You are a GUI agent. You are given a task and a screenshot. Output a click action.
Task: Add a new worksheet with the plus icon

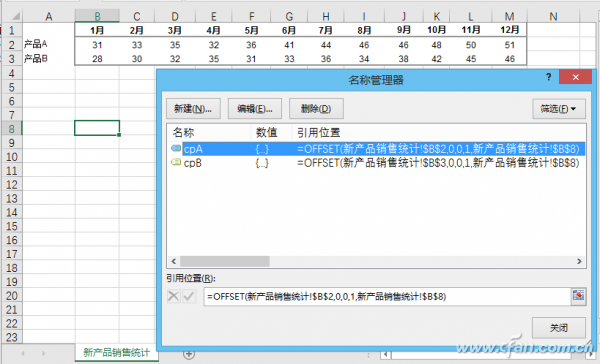(189, 354)
